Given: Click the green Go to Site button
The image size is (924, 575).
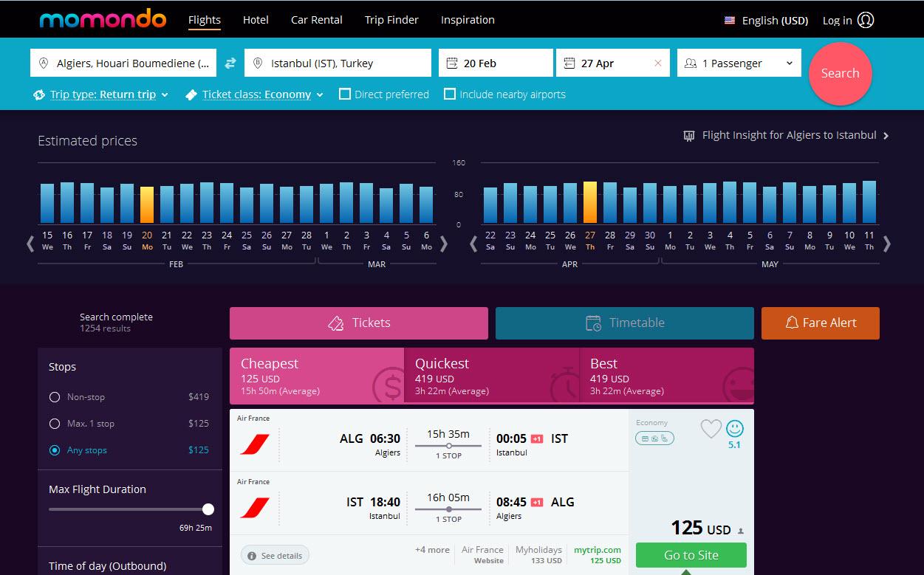Looking at the screenshot, I should 691,555.
